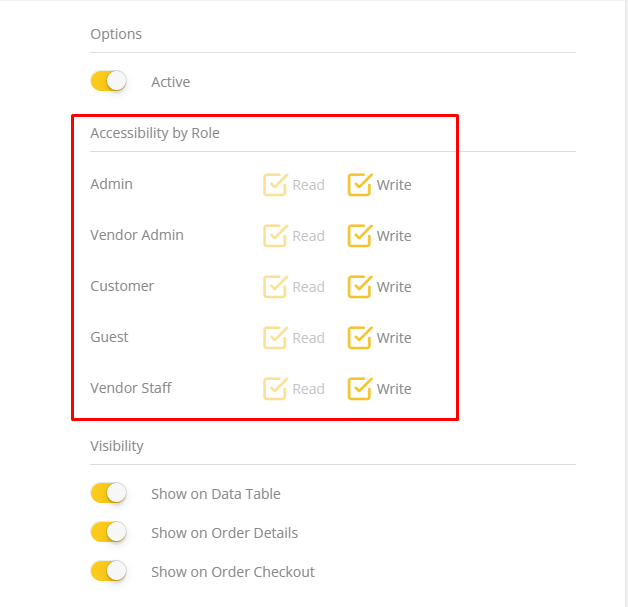Click the Options section heading
The width and height of the screenshot is (628, 607).
tap(116, 34)
